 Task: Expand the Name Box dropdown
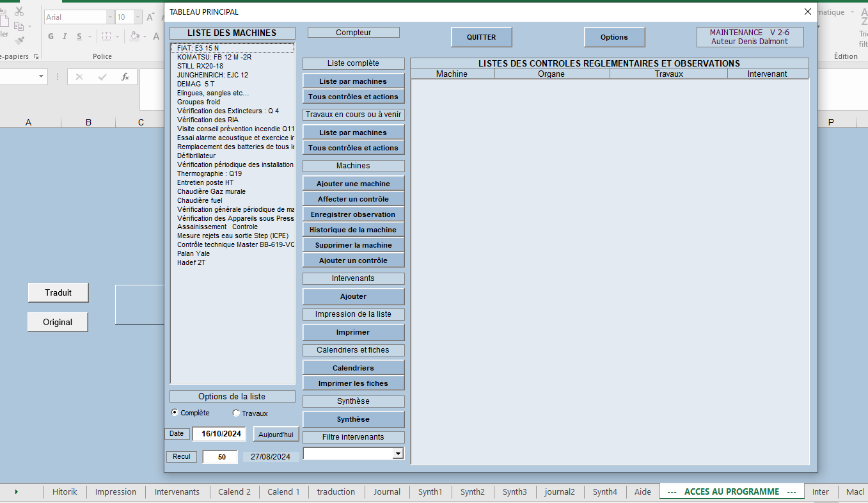click(x=42, y=77)
